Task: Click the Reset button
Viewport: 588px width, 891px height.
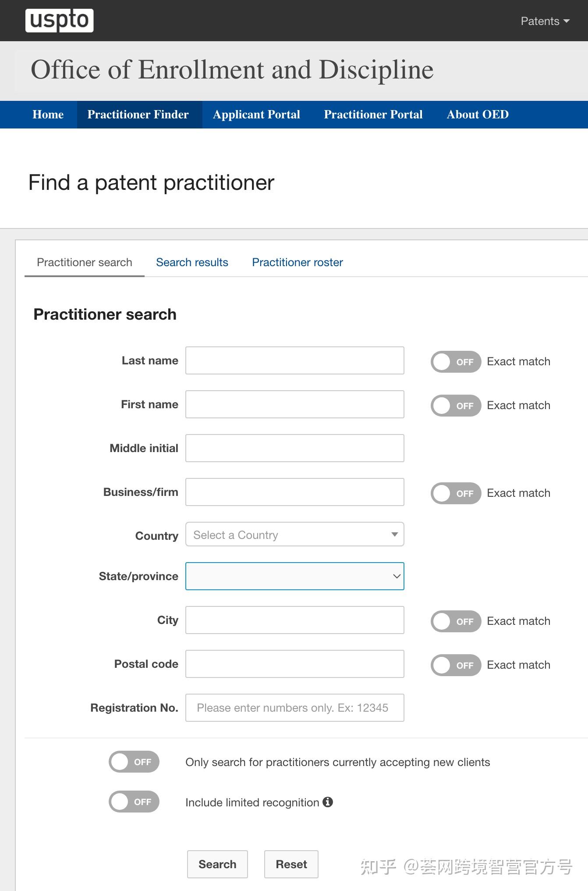Action: click(x=291, y=864)
